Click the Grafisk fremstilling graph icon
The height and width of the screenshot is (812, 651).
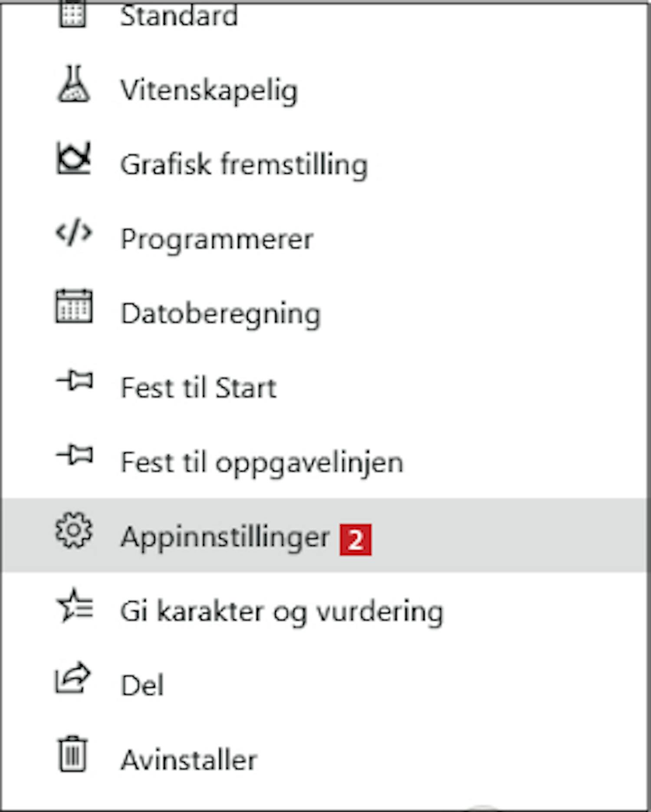click(x=74, y=158)
